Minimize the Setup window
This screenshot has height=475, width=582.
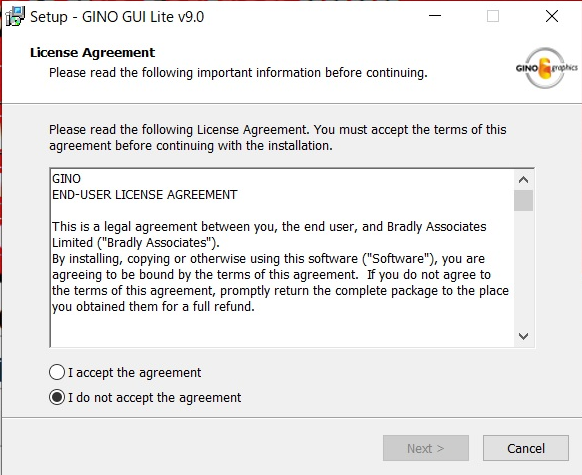pyautogui.click(x=435, y=16)
